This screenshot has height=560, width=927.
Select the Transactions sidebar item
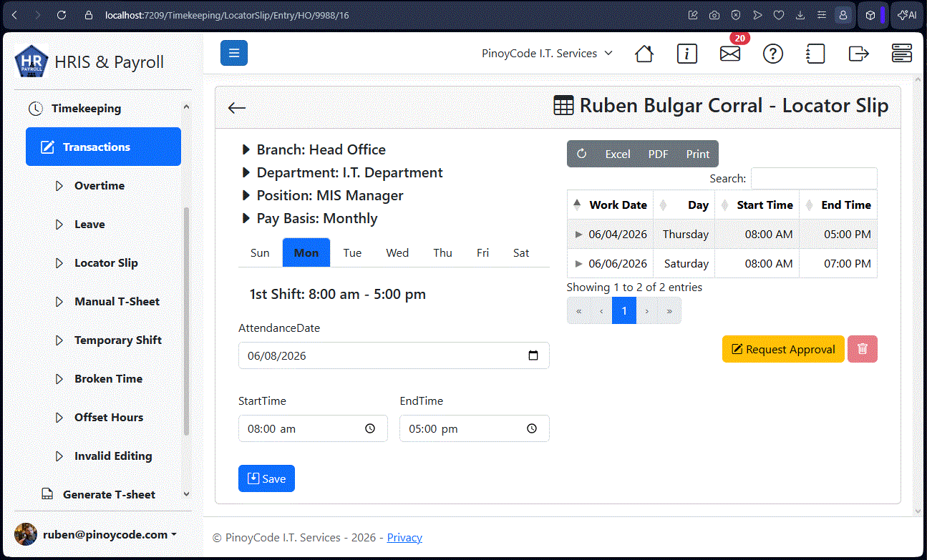[x=103, y=147]
